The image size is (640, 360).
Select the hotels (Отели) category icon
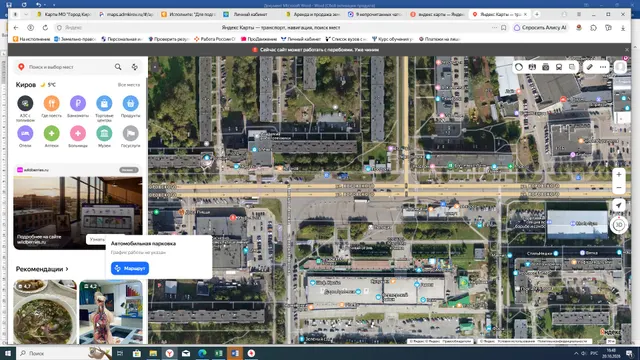click(25, 133)
